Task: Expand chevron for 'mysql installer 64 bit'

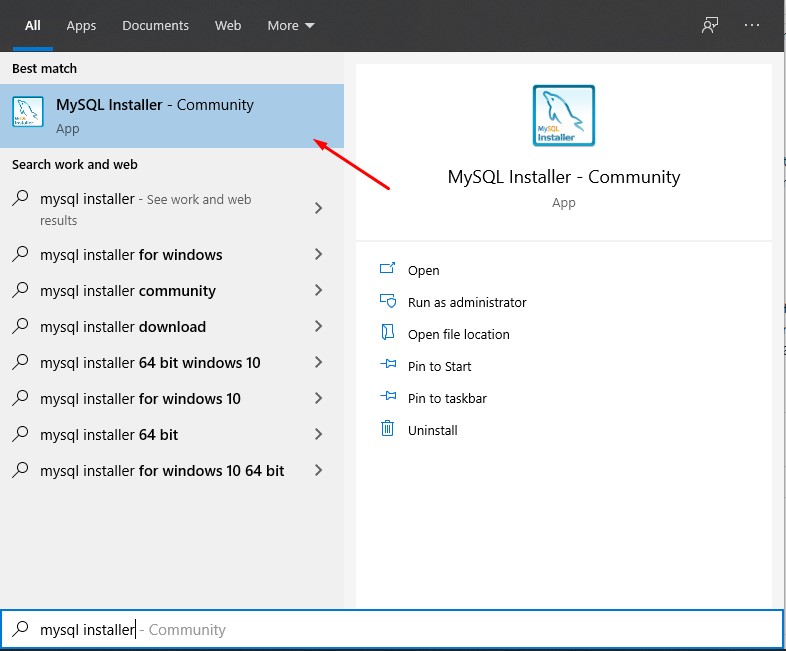Action: click(318, 434)
